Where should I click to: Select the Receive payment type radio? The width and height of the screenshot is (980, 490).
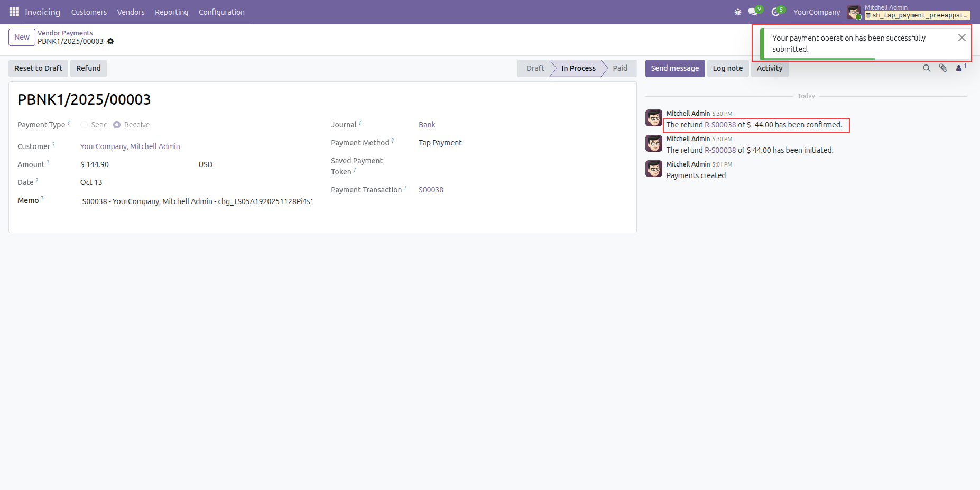(117, 125)
